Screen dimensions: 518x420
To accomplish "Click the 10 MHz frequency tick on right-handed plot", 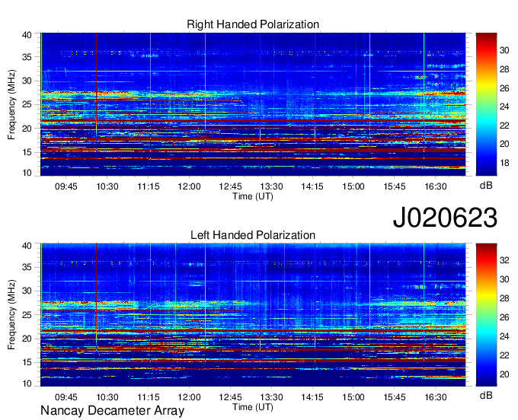I will point(27,173).
